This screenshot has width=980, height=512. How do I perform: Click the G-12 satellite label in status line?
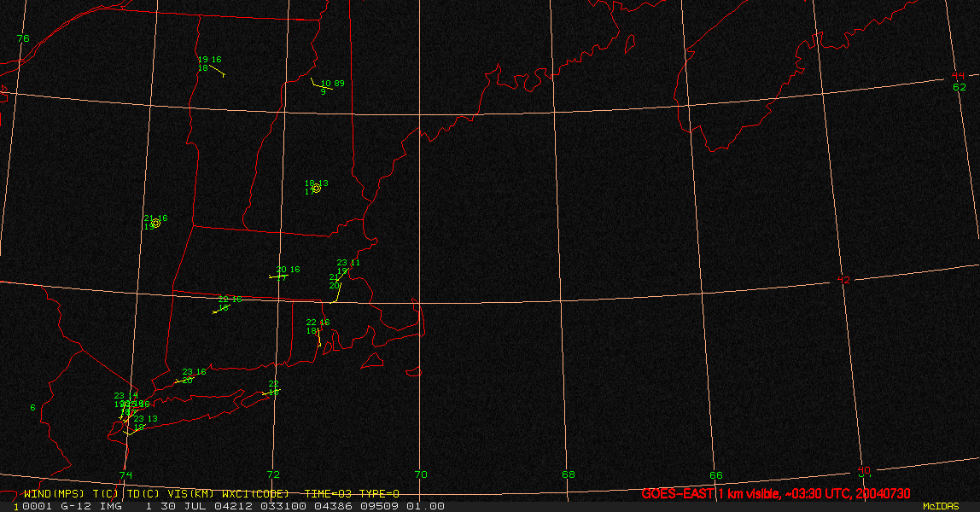point(75,506)
